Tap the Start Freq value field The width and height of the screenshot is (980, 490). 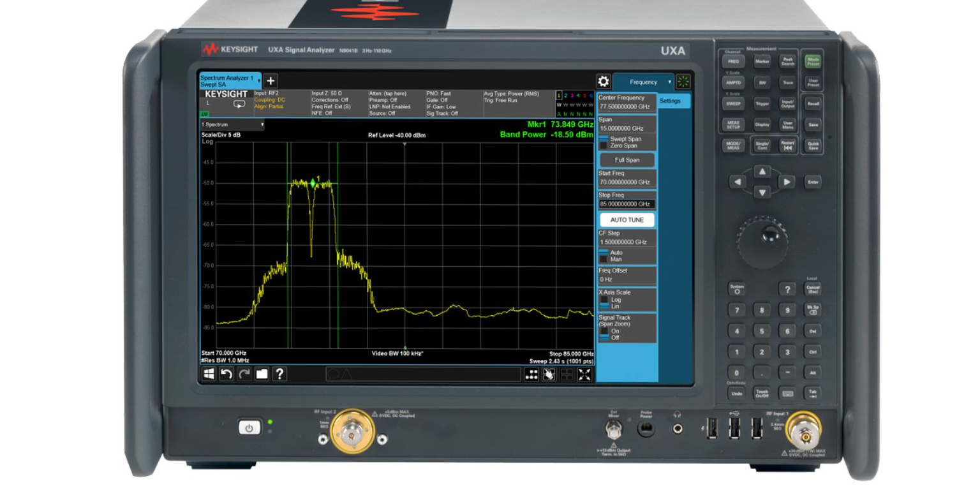click(627, 182)
